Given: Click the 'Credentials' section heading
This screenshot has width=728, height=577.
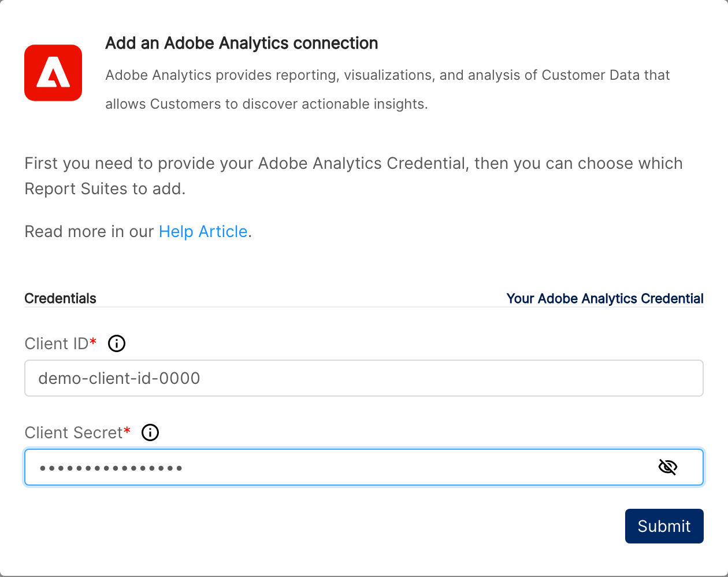Looking at the screenshot, I should [x=60, y=298].
